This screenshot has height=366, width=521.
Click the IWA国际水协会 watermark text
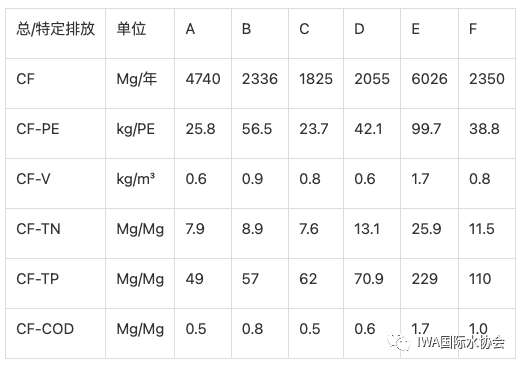tap(461, 342)
